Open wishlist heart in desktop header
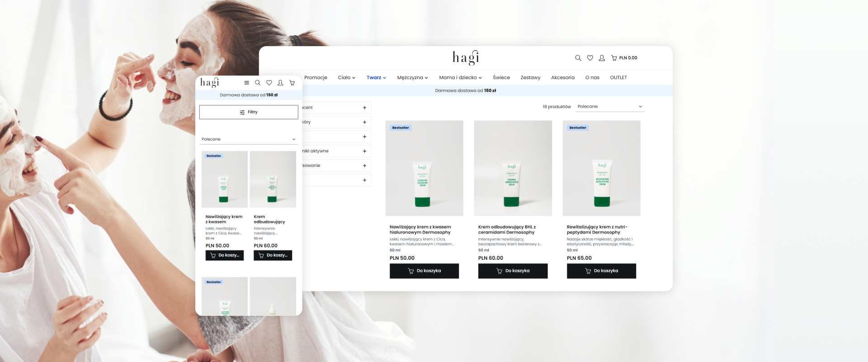 pos(590,58)
